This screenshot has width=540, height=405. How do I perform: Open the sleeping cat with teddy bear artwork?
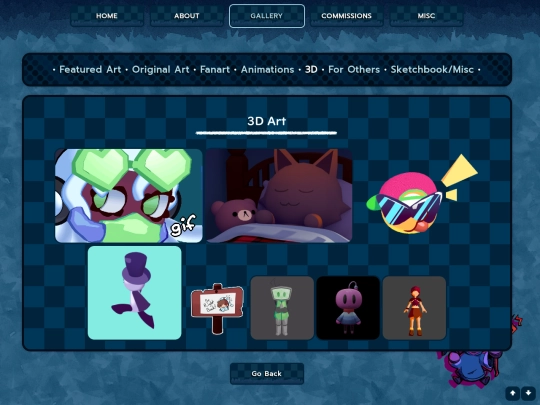click(279, 196)
